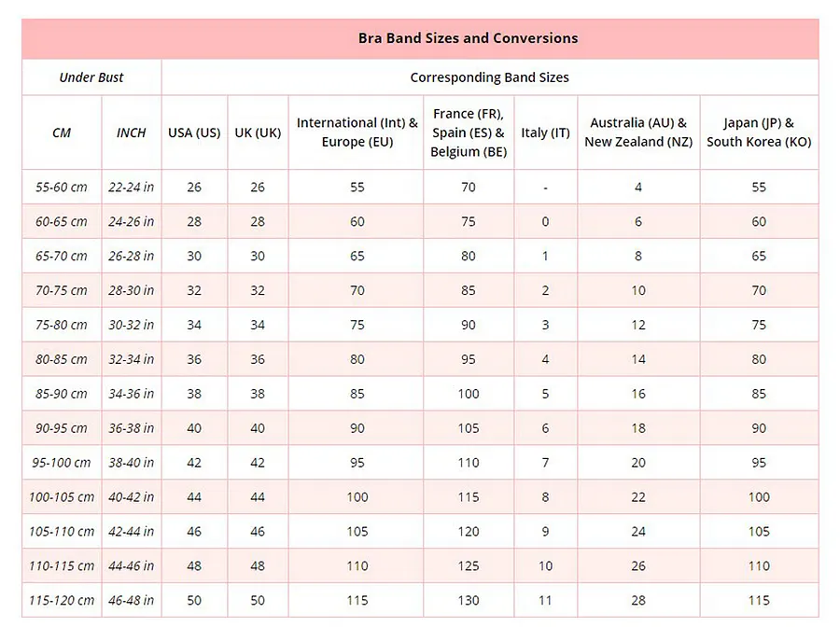840x641 pixels.
Task: Select Australia size 28 cell
Action: (638, 600)
